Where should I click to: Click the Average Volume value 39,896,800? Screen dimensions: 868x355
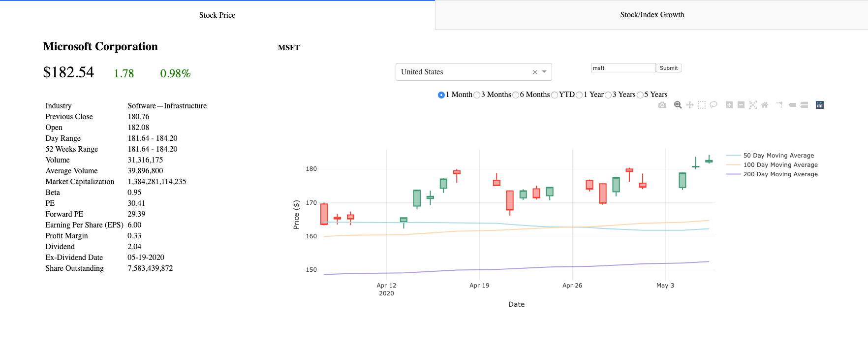pos(145,171)
